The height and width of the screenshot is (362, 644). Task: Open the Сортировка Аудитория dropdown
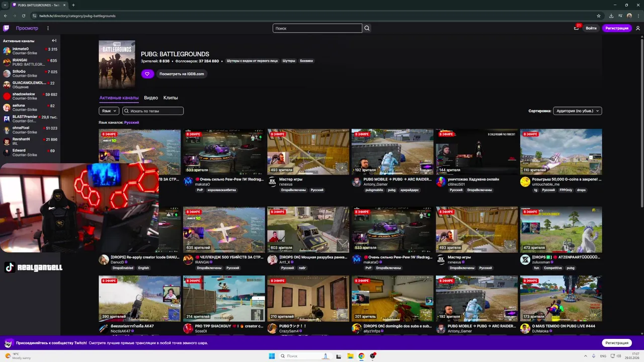[x=577, y=111]
